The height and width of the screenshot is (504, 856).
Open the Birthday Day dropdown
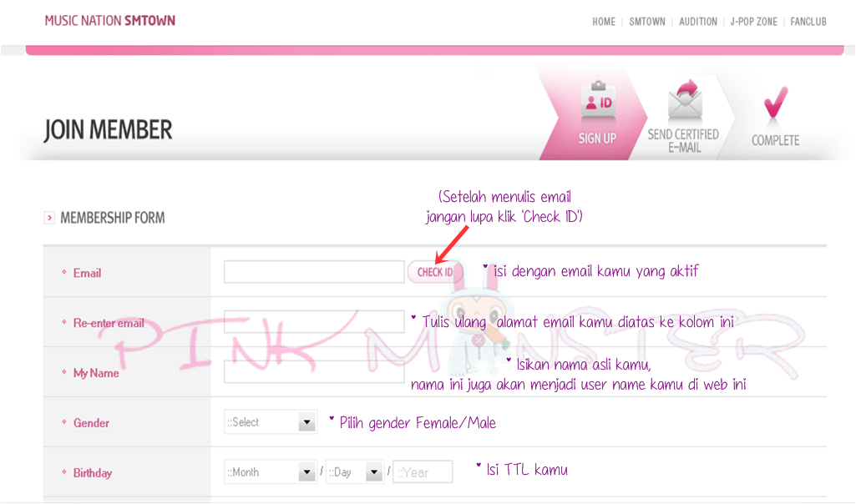355,471
